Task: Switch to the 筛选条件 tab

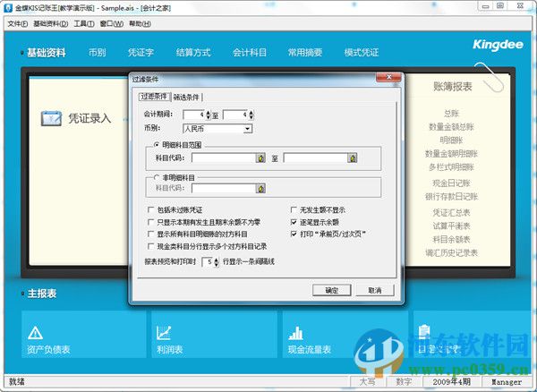Action: pos(186,98)
